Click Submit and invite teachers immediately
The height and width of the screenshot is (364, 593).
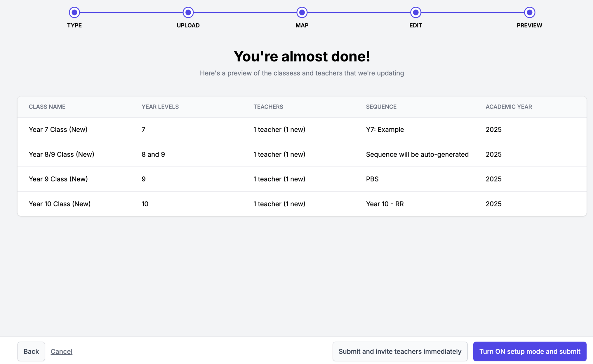pos(400,351)
